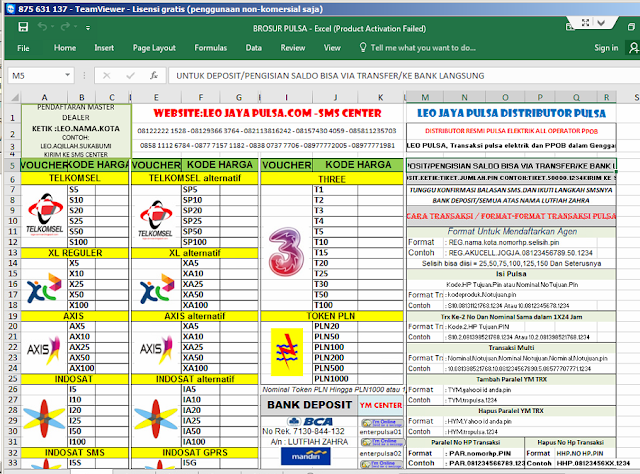This screenshot has width=640, height=474.
Task: Click Sign in link
Action: pos(606,48)
